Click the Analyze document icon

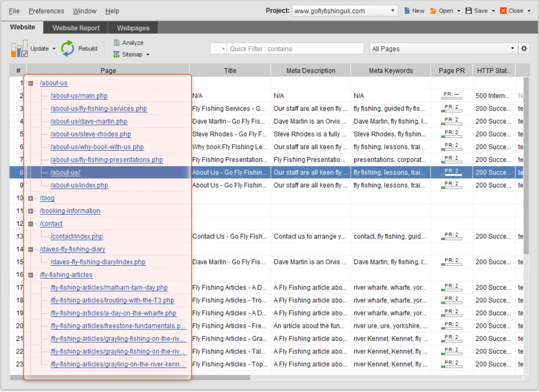(x=116, y=43)
